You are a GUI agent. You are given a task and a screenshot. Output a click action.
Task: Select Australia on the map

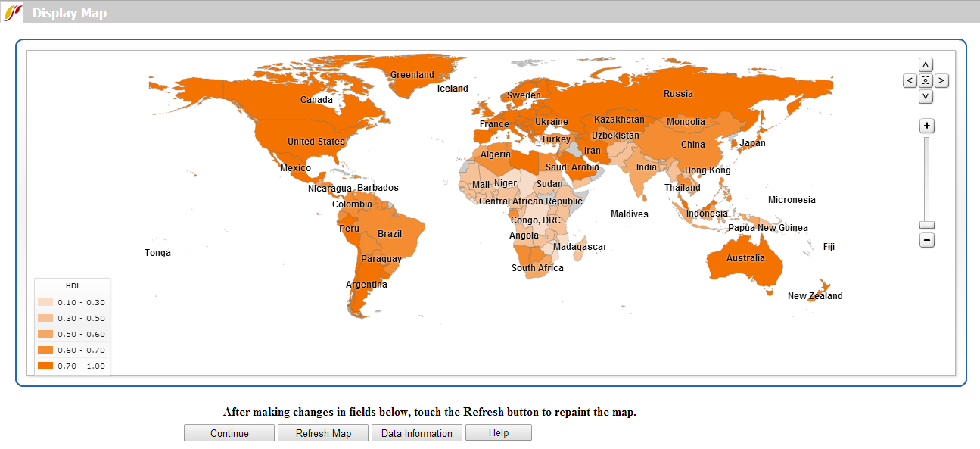[x=745, y=257]
